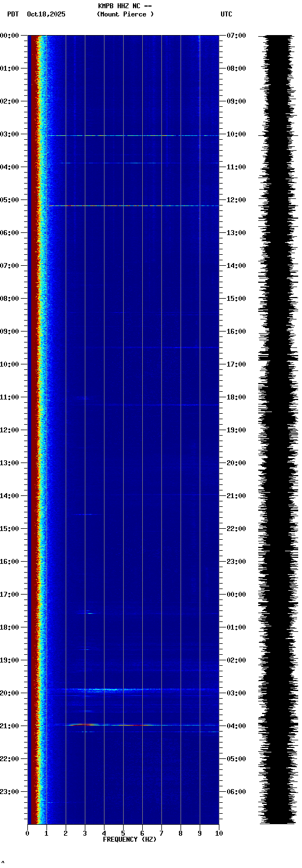Click the UTC timezone label

226,14
